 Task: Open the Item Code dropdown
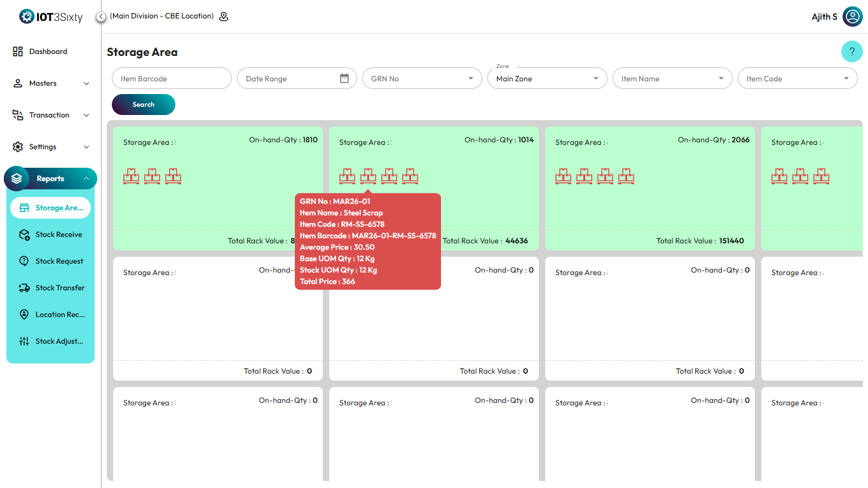[797, 79]
